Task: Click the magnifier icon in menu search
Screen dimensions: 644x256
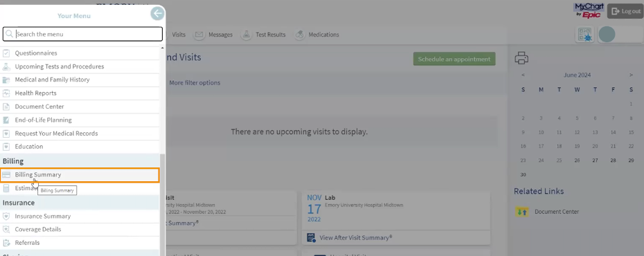Action: (x=9, y=34)
